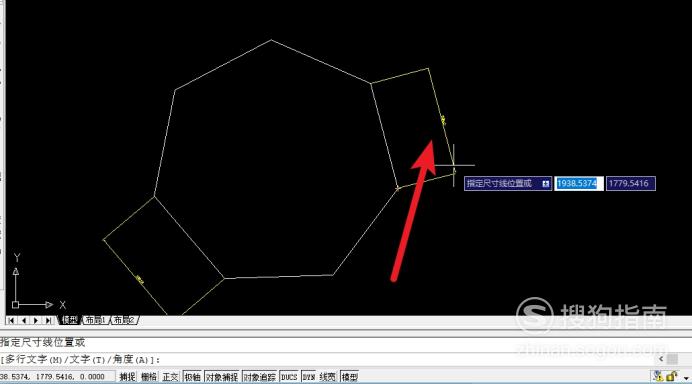Toggle 栅格 grid display

(149, 377)
